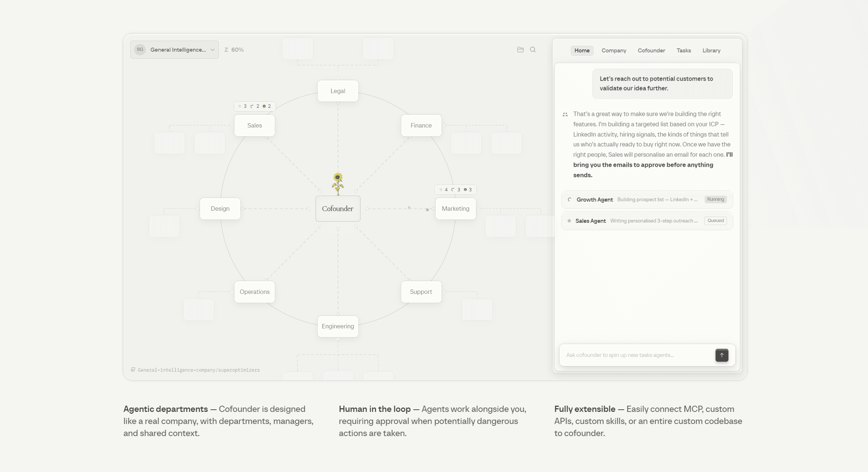The width and height of the screenshot is (868, 472).
Task: Switch to the Company tab
Action: coord(614,51)
